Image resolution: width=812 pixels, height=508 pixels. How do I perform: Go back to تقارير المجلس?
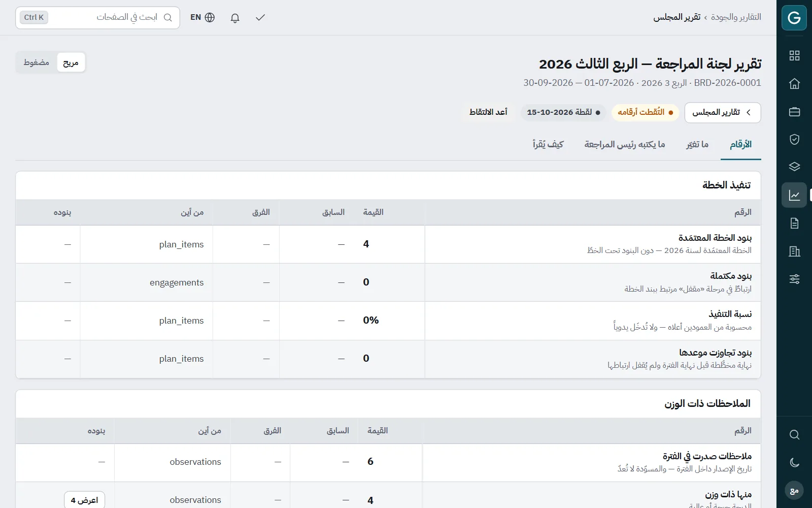coord(722,112)
